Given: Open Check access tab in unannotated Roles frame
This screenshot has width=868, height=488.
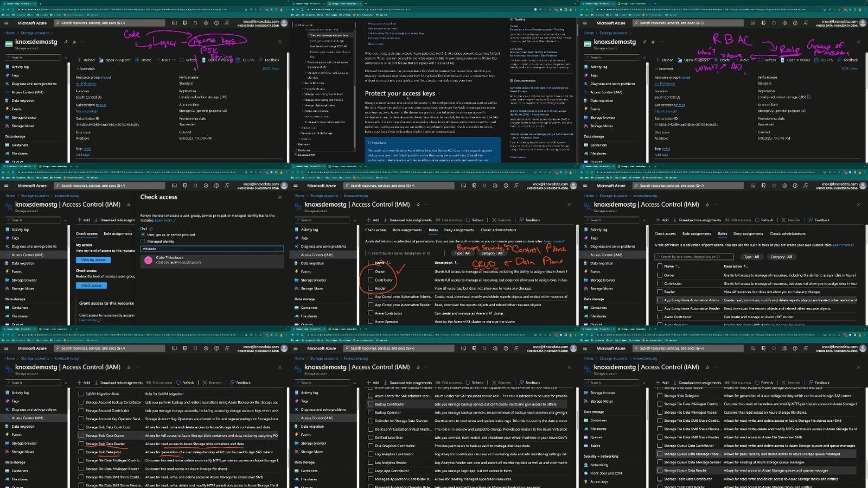Looking at the screenshot, I should 665,234.
